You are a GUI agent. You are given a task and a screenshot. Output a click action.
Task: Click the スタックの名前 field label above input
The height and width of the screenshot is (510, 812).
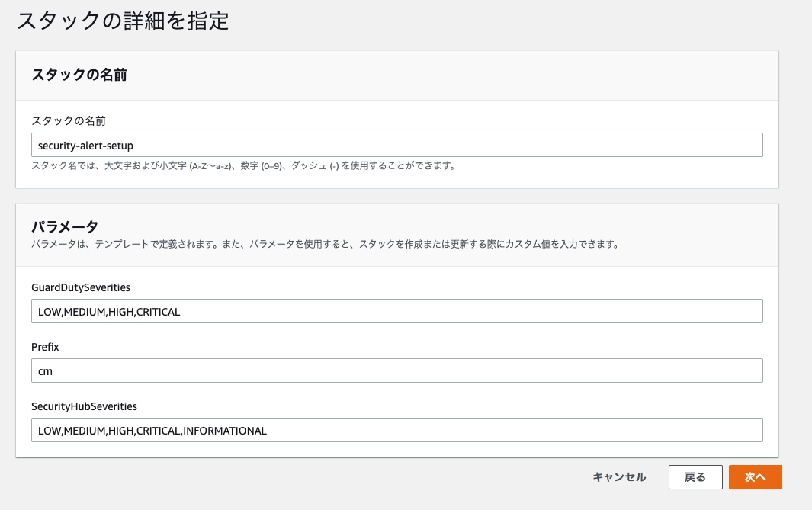pos(69,120)
